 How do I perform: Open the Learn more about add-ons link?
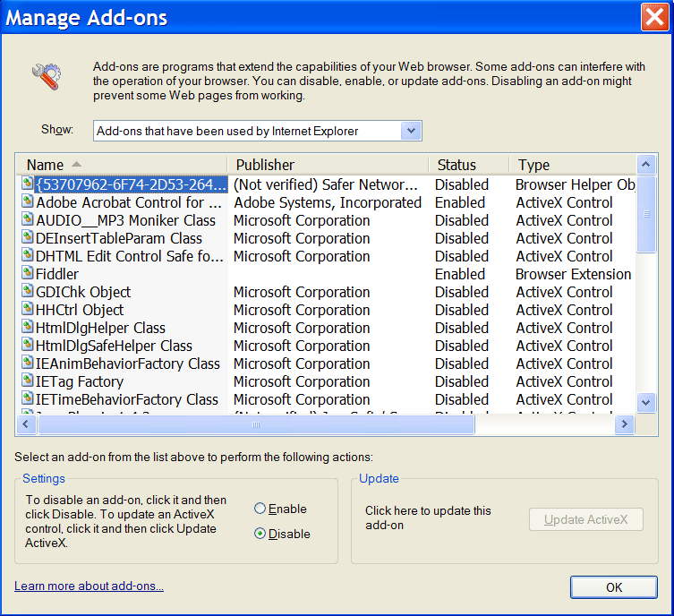(89, 586)
